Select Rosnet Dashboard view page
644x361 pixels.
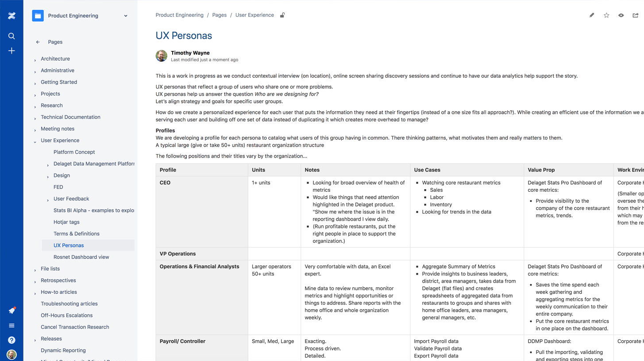[x=81, y=257]
